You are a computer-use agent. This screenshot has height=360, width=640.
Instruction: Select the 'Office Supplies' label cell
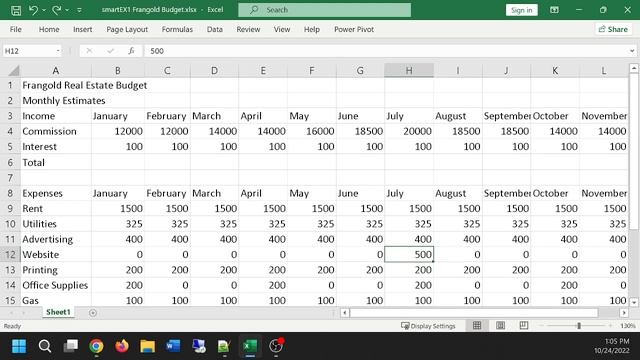56,285
